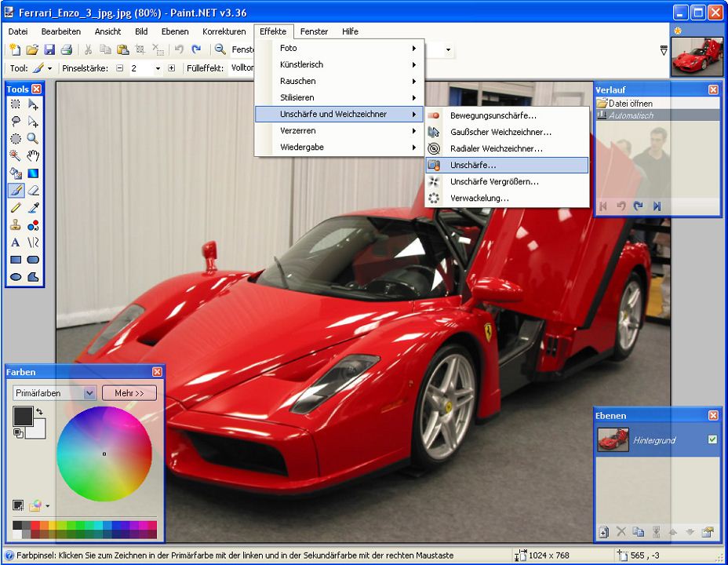The width and height of the screenshot is (728, 565).
Task: Select the Paint Bucket tool
Action: 16,173
